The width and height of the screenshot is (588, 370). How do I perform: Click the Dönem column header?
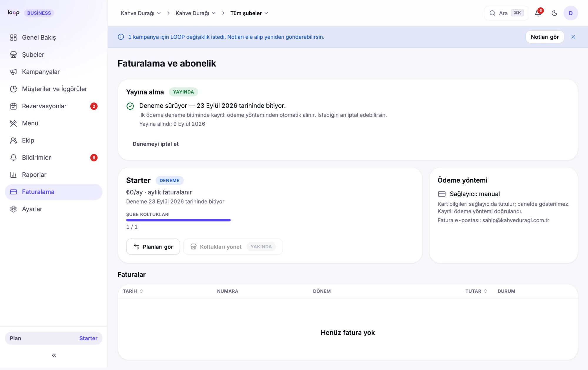click(x=322, y=291)
